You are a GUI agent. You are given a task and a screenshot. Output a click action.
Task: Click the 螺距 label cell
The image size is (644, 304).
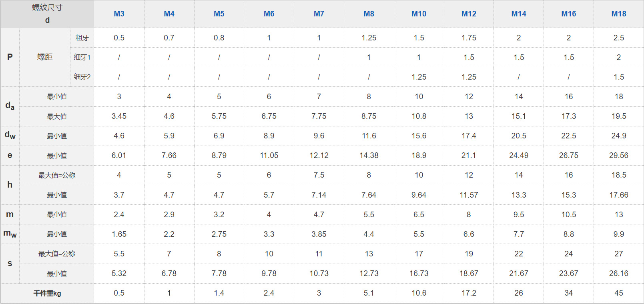(45, 57)
